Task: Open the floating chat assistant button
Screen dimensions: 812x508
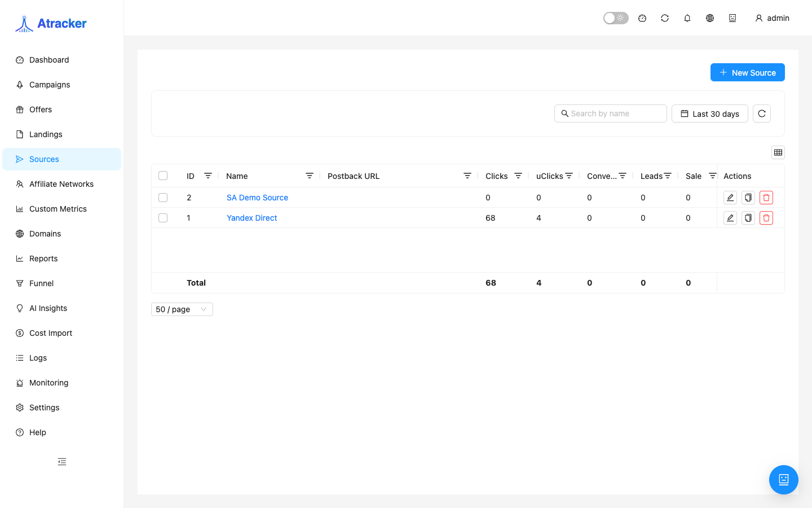Action: pos(784,480)
